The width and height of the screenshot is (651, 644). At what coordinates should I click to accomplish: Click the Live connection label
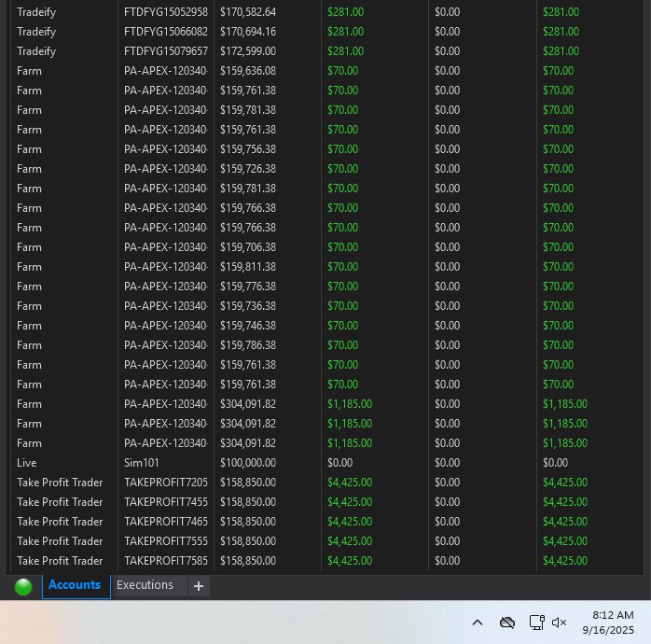point(26,463)
